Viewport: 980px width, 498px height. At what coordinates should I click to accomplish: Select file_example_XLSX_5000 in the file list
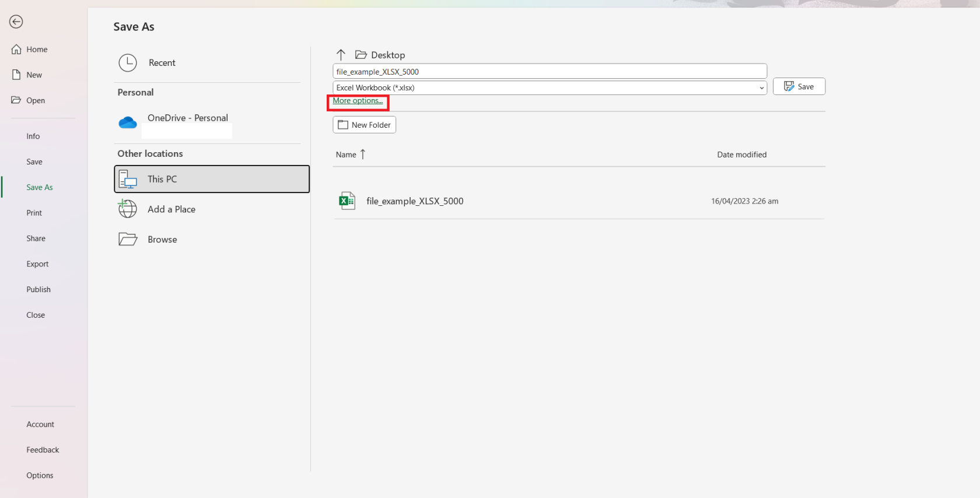point(415,201)
